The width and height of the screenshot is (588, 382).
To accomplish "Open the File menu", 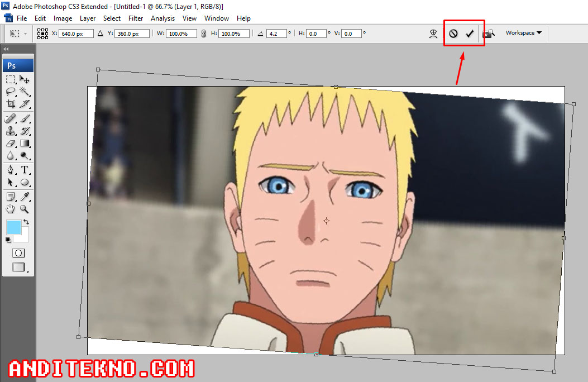I will click(22, 18).
